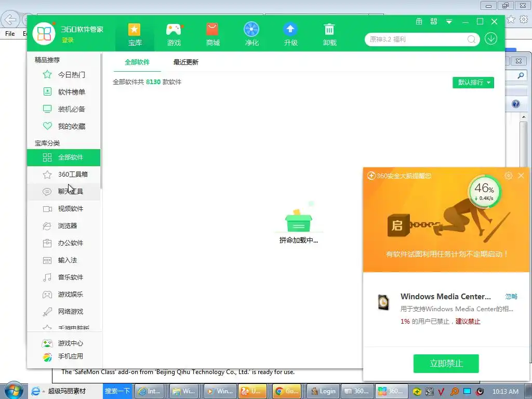Click the skin grid icon in title bar
The height and width of the screenshot is (399, 532).
pos(434,22)
